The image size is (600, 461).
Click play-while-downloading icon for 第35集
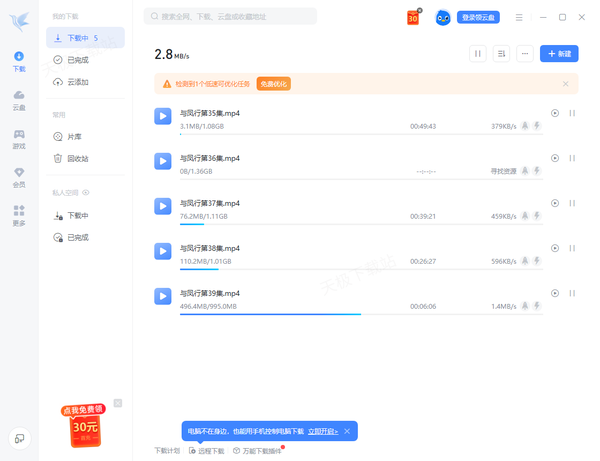coord(555,113)
